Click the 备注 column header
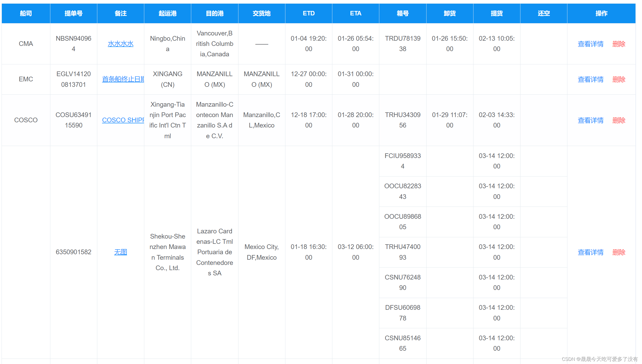 (121, 13)
